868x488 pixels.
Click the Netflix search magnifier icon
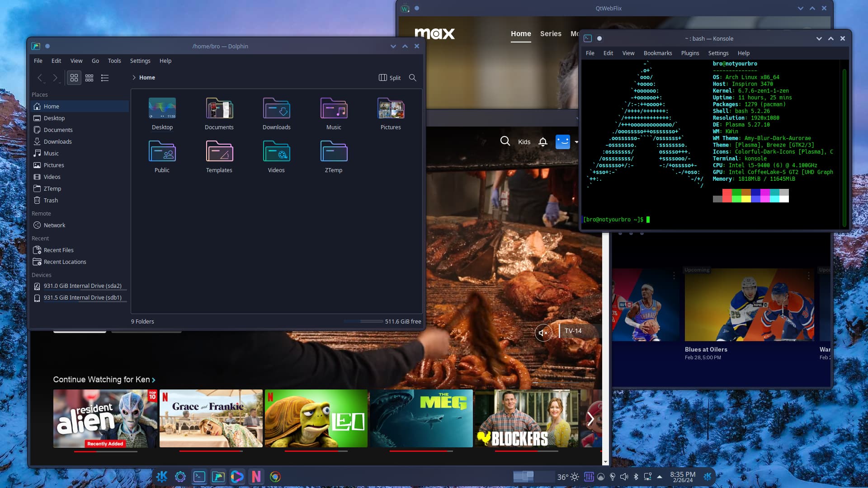(x=505, y=141)
